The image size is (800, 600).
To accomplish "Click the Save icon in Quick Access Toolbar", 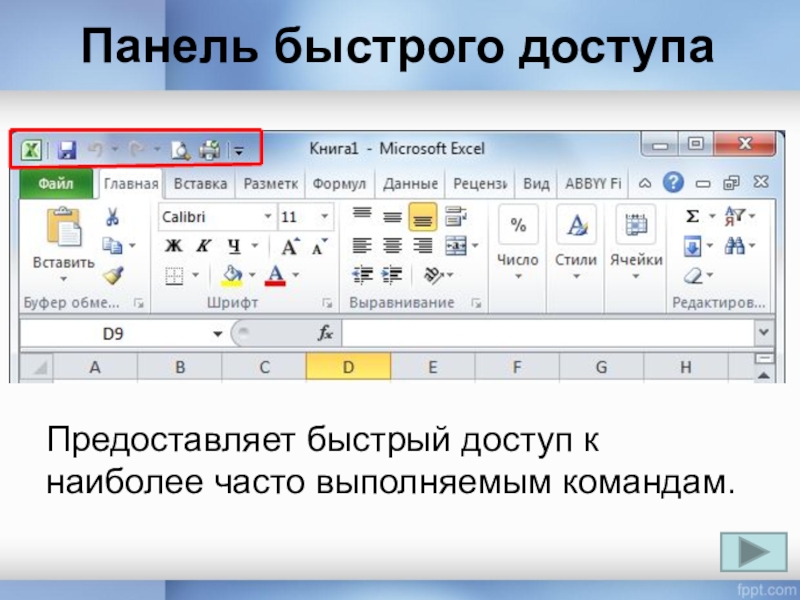I will (x=66, y=150).
